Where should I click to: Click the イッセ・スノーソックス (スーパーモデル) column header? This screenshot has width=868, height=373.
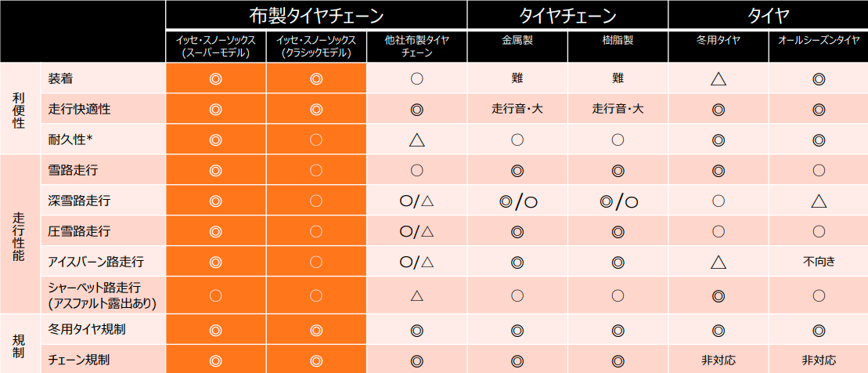(x=216, y=46)
